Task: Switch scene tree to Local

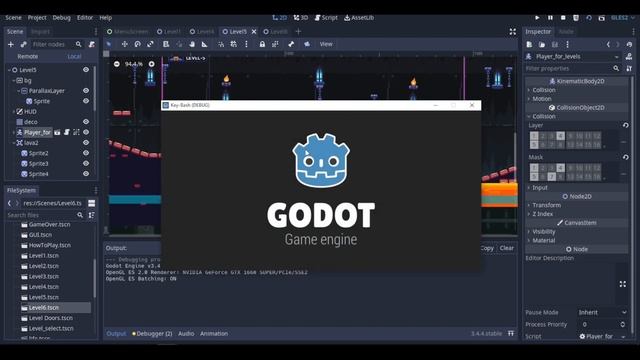Action: tap(74, 56)
